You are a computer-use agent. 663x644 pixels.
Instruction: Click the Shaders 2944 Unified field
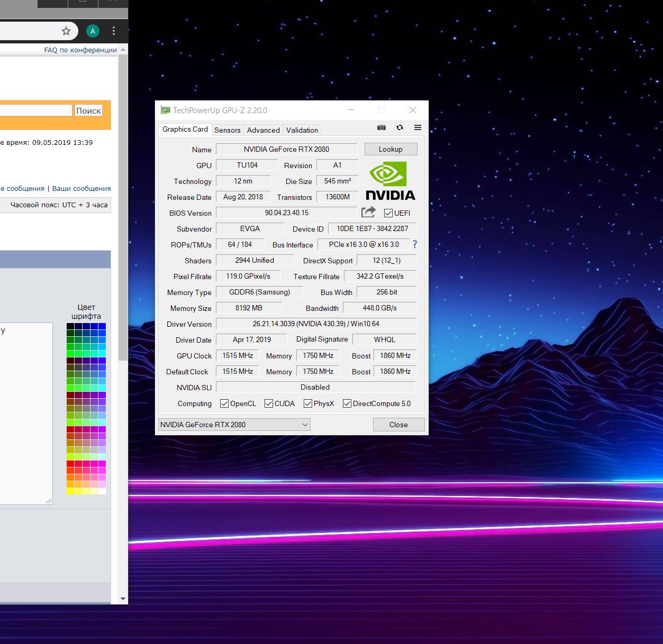pos(255,260)
